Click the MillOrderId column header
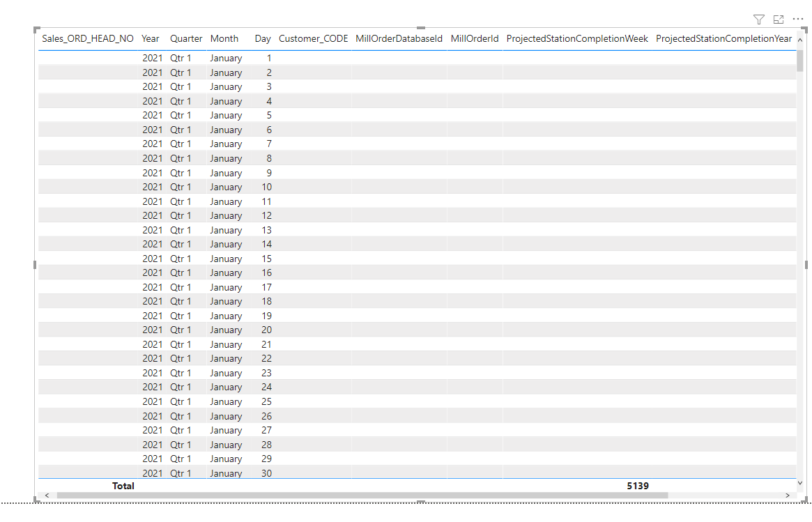The image size is (812, 522). (x=475, y=39)
